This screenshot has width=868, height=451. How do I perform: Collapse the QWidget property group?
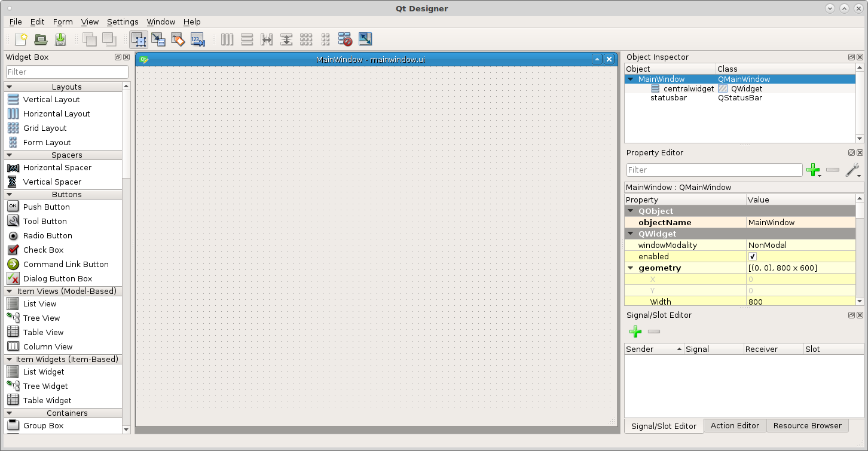631,234
